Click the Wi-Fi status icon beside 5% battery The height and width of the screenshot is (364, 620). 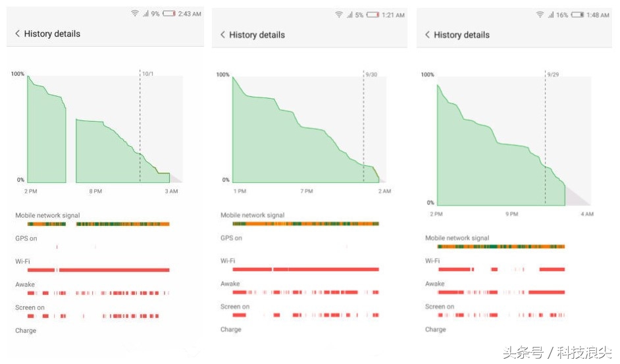point(339,14)
